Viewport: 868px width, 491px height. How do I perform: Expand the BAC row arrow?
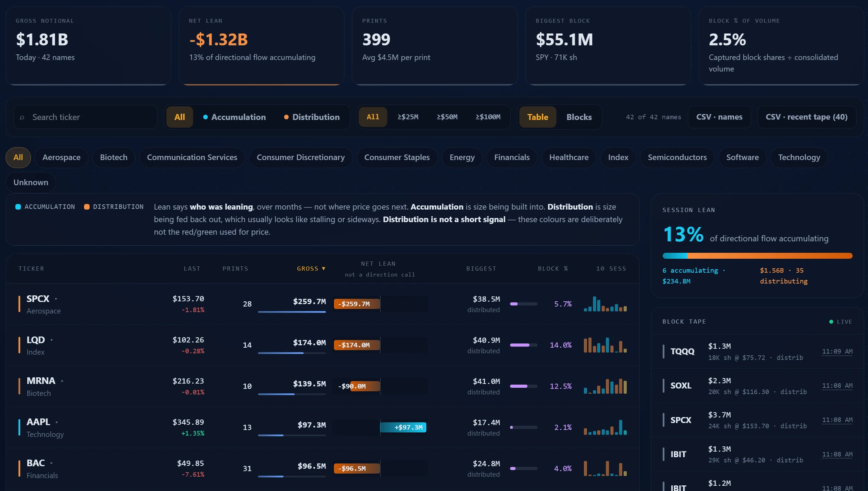[51, 463]
